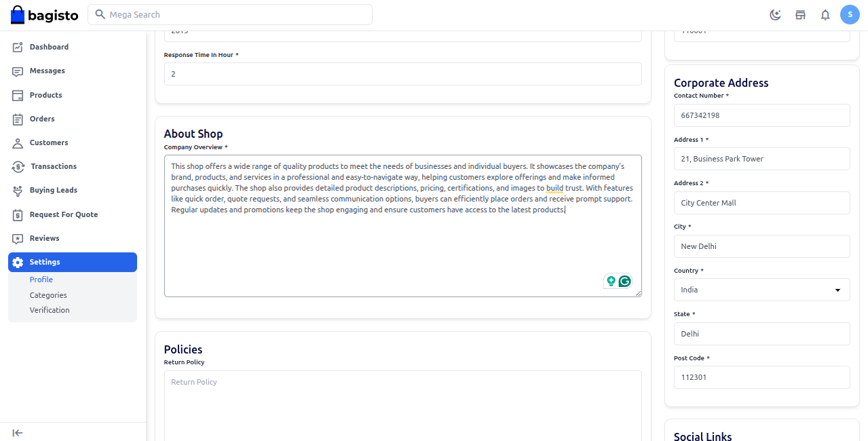This screenshot has width=868, height=441.
Task: Open the Messages section
Action: (47, 71)
